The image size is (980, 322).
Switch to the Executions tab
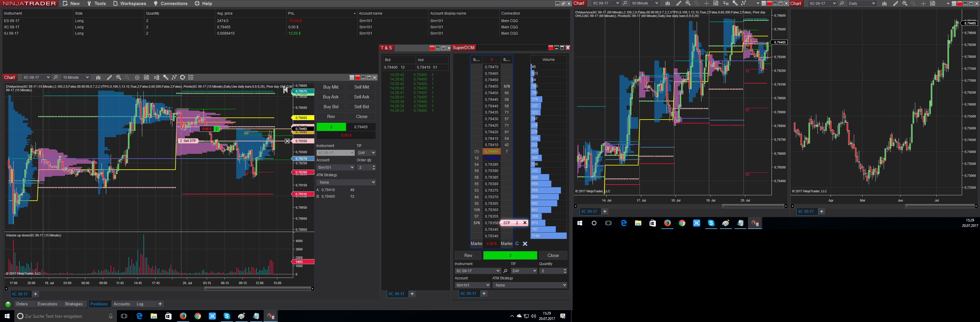click(x=47, y=304)
